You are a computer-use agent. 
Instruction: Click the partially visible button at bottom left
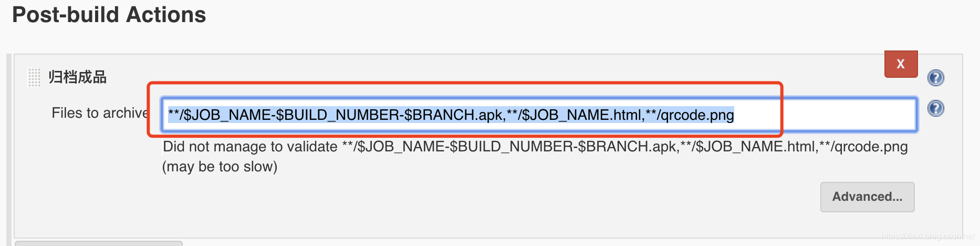[x=99, y=243]
